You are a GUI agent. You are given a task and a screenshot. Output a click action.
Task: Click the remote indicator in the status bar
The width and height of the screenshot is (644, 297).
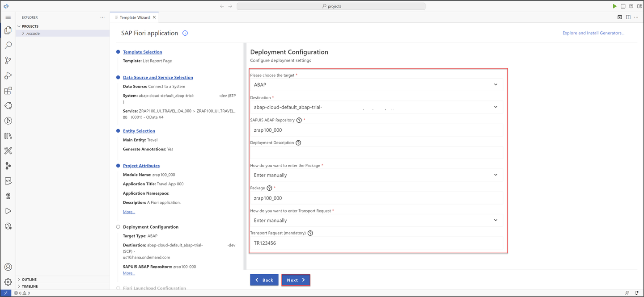click(6, 293)
